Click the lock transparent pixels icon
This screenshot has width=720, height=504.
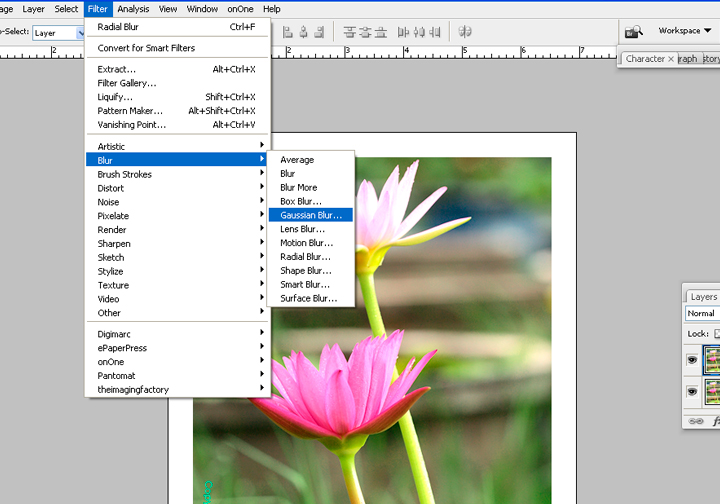pos(716,333)
